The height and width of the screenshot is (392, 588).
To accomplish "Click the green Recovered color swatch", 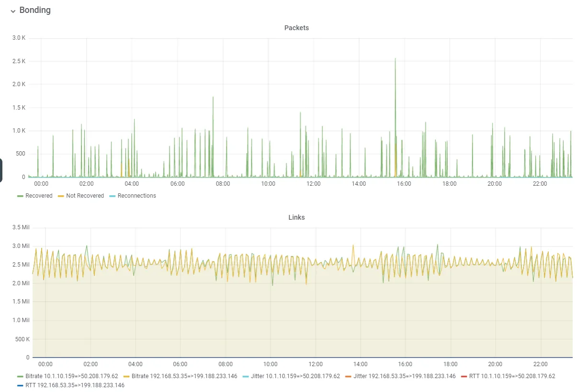I will pos(20,196).
